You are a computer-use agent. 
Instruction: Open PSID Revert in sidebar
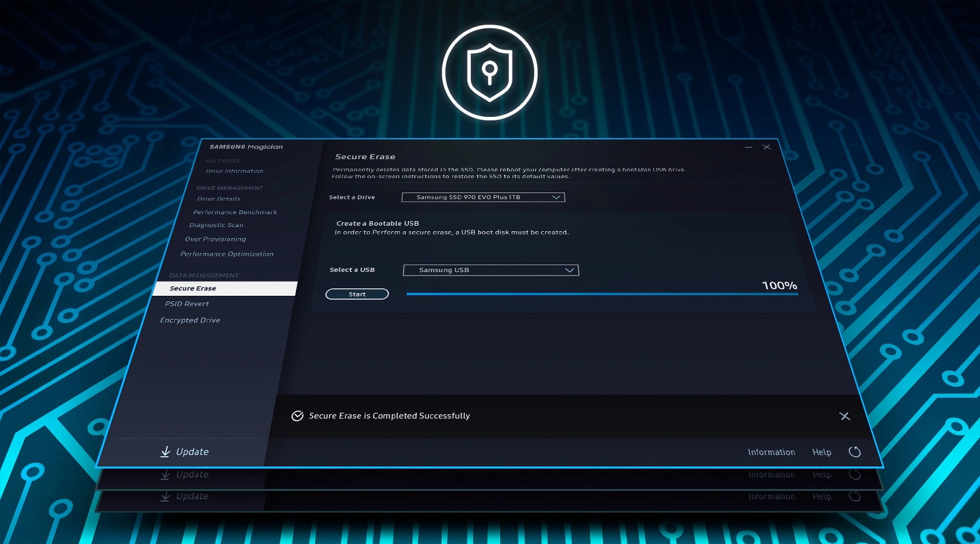click(187, 304)
